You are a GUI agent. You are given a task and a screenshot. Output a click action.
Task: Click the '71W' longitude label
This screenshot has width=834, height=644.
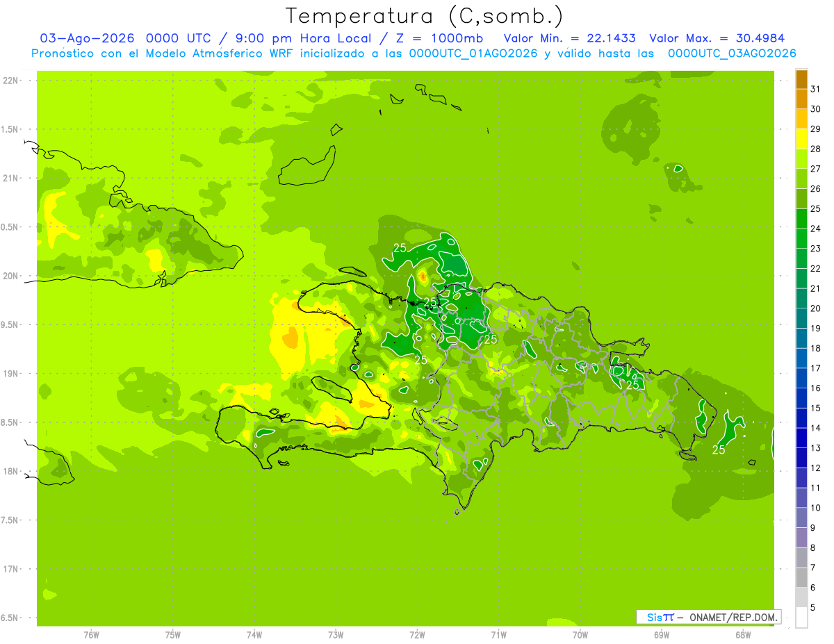click(498, 636)
